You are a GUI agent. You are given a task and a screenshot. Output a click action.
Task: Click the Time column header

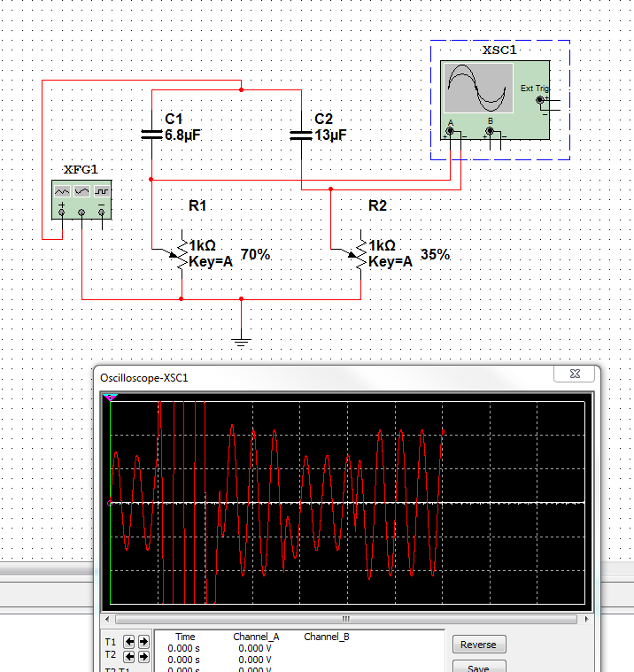[185, 637]
